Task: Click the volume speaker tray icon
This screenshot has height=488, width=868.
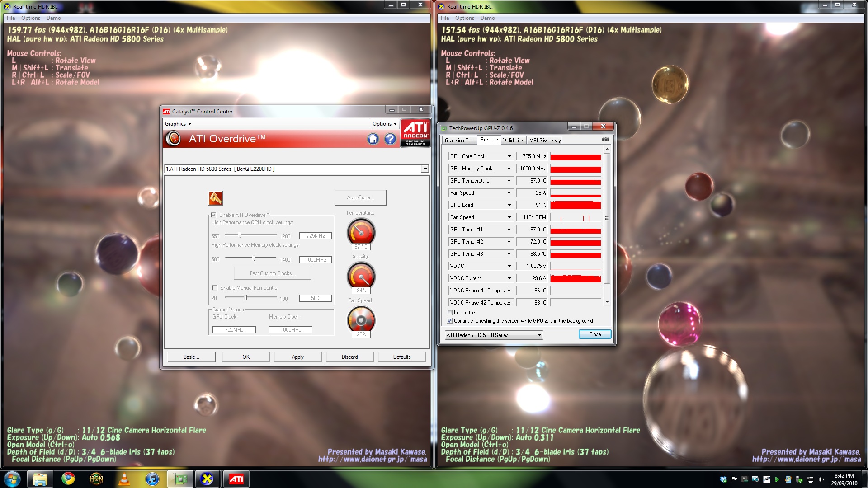Action: [x=821, y=479]
